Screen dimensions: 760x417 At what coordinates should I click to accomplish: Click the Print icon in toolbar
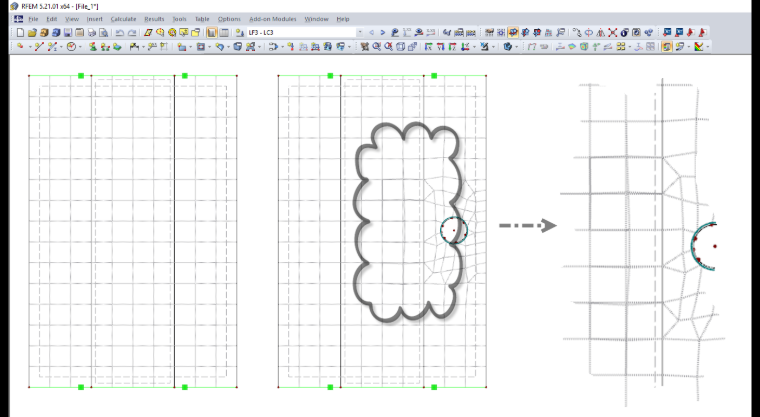pos(92,32)
